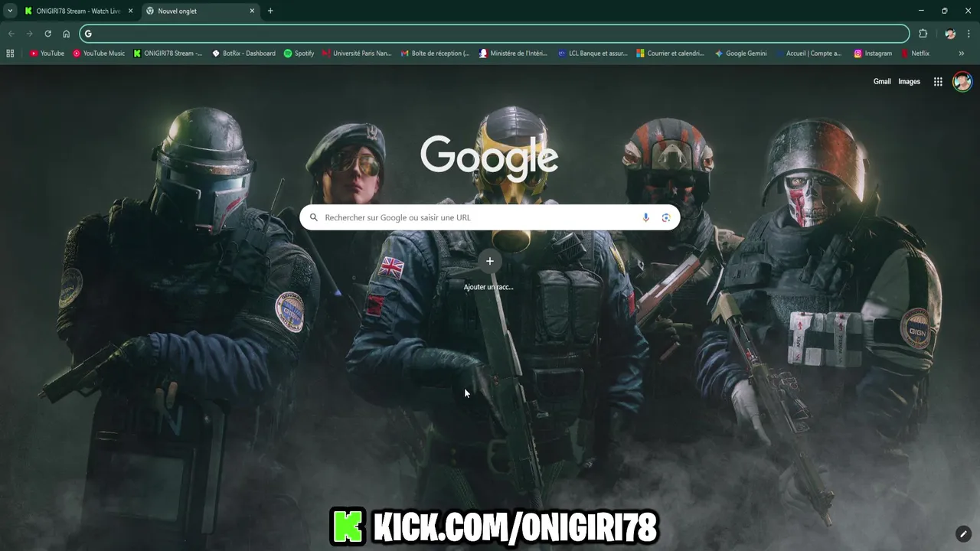980x551 pixels.
Task: Open the Boîte de réception Gmail bookmark
Action: (435, 54)
